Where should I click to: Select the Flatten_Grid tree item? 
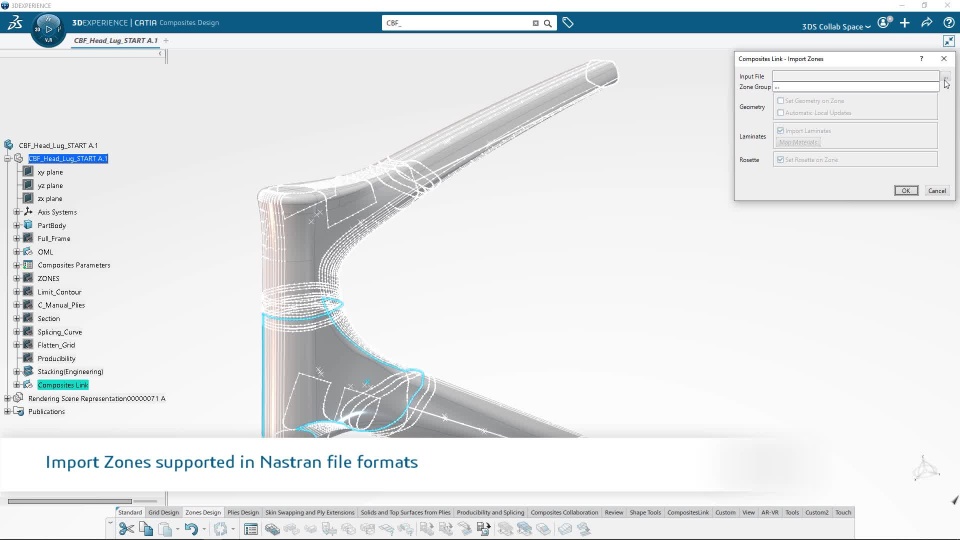click(x=56, y=345)
